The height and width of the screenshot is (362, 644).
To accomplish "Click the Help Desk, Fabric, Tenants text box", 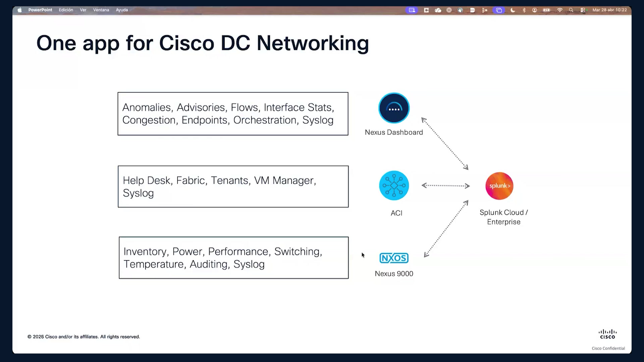I will tap(233, 186).
